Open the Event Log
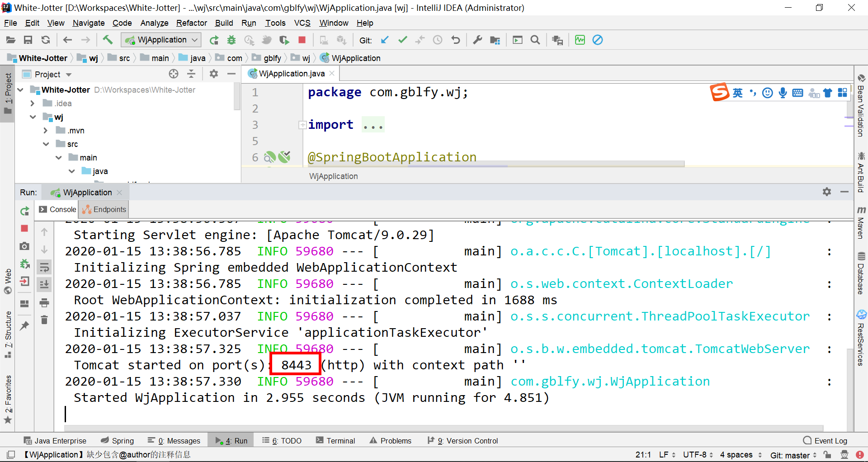The image size is (868, 462). click(x=825, y=441)
